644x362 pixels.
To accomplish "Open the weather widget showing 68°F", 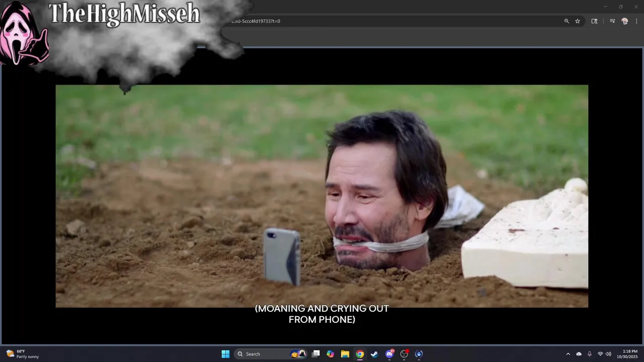I will point(23,354).
